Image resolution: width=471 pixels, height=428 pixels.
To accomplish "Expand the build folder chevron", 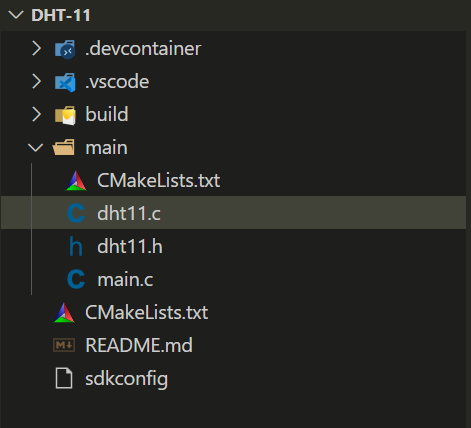I will click(x=36, y=114).
